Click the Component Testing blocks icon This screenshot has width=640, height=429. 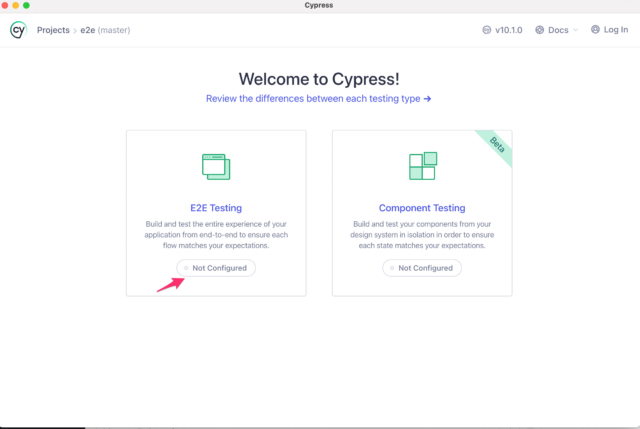point(423,166)
